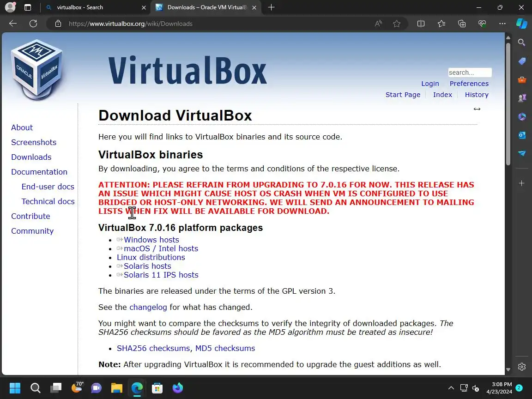Viewport: 532px width, 399px height.
Task: Open the sidebar Tools briefcase icon
Action: point(522,80)
